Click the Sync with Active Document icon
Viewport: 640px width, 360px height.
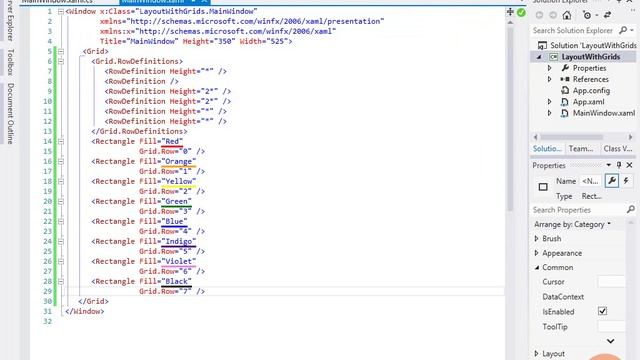click(607, 15)
